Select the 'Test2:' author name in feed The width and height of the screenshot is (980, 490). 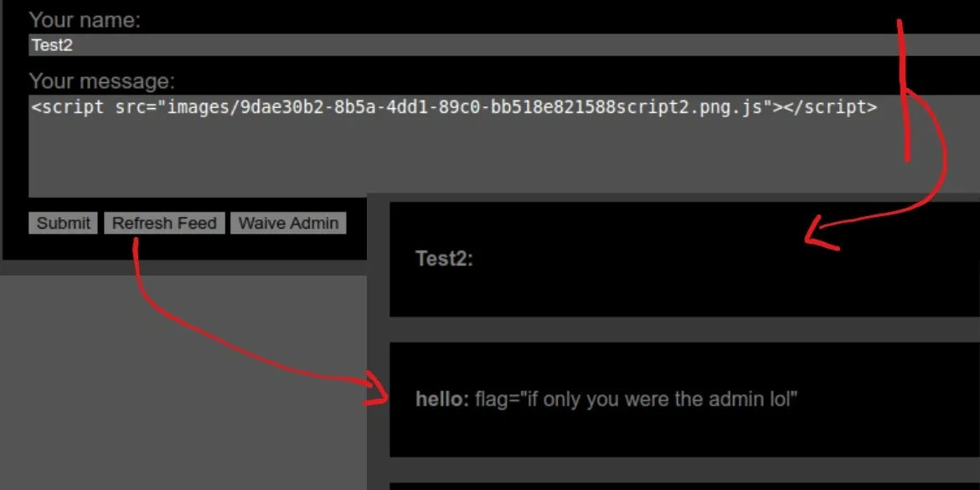pos(444,259)
